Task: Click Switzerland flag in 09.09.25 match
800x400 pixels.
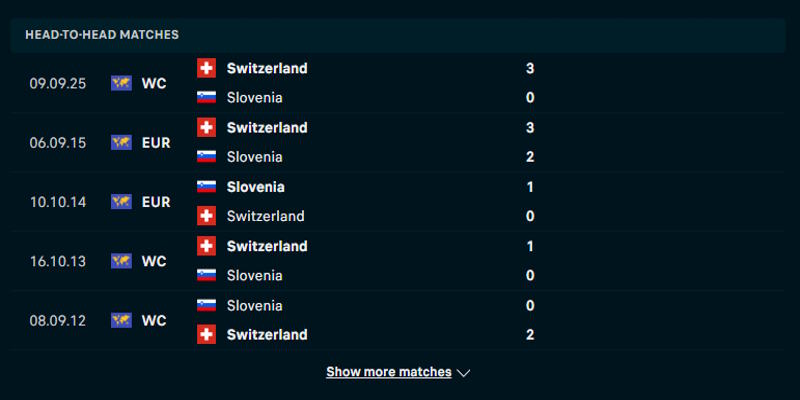Action: pyautogui.click(x=207, y=68)
